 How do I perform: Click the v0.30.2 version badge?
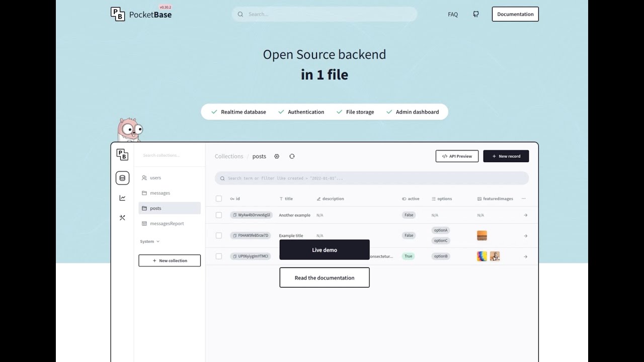click(166, 7)
